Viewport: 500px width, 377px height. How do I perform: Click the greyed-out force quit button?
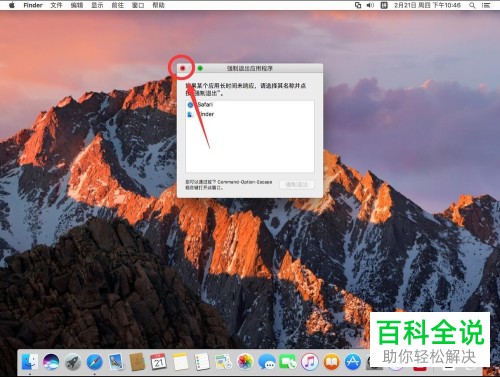(297, 184)
